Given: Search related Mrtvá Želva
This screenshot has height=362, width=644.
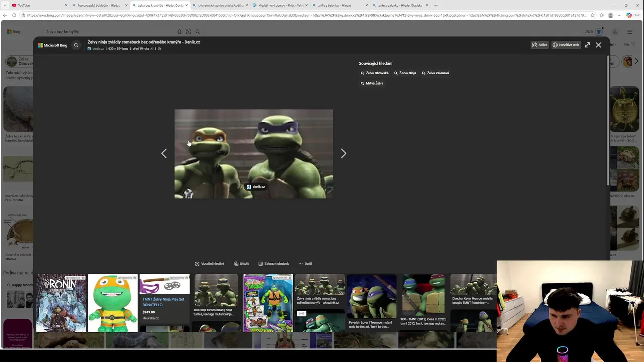Looking at the screenshot, I should 372,83.
